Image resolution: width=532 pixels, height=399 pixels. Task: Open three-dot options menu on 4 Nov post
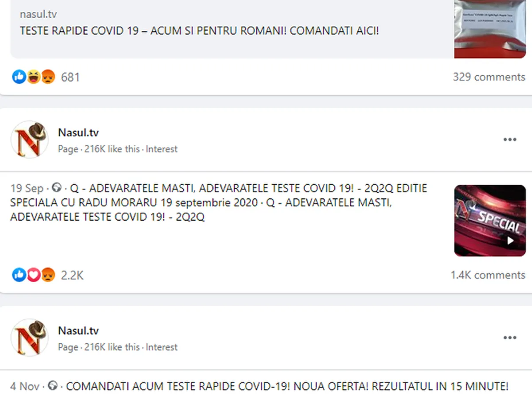(x=510, y=338)
